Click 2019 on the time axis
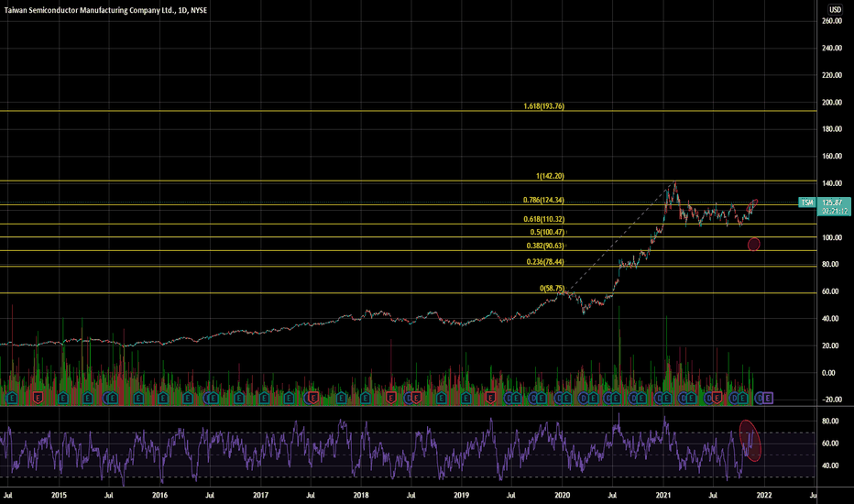The image size is (854, 504). tap(461, 495)
